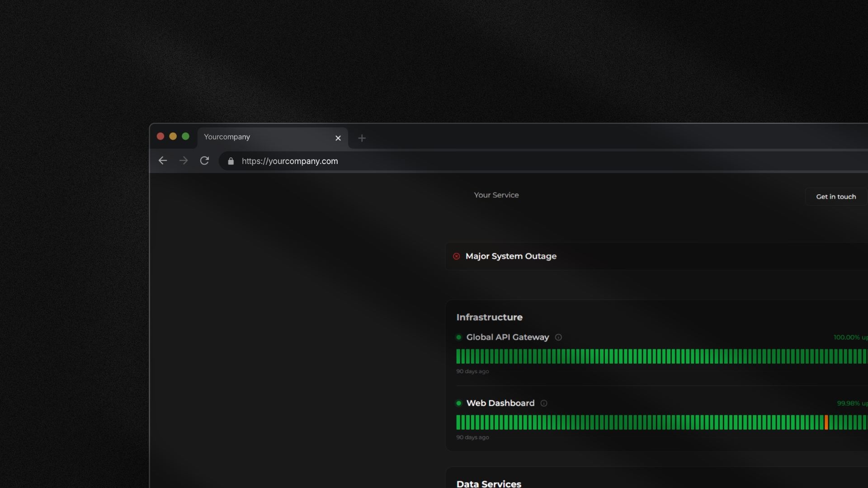Click the Get in touch button
868x488 pixels.
click(836, 197)
